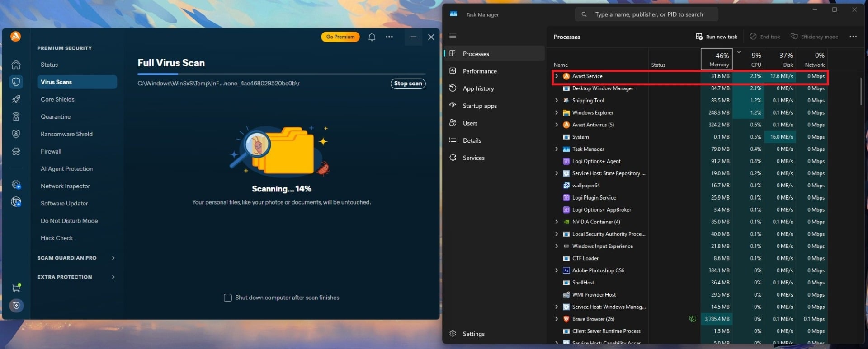868x349 pixels.
Task: Click the Snipping Tool process icon
Action: (566, 101)
